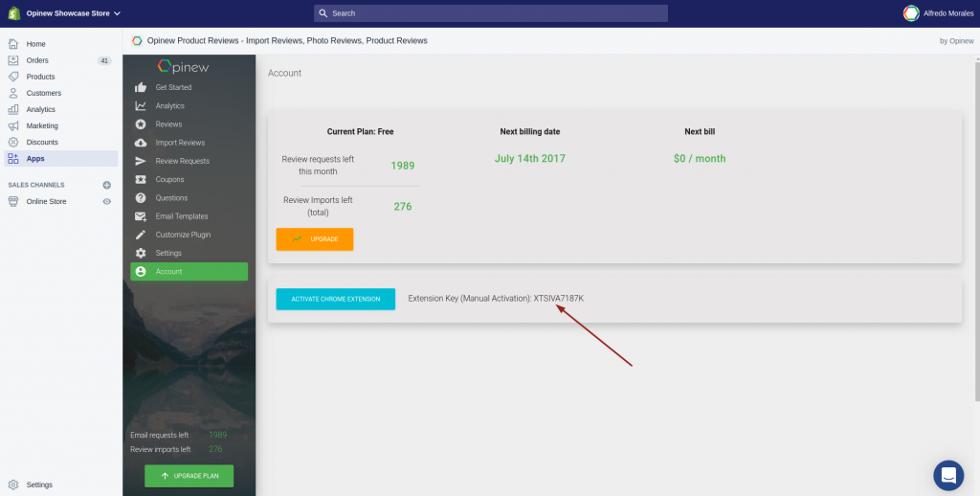Click the Current Plan: Free heading
This screenshot has height=496, width=980.
pyautogui.click(x=360, y=132)
